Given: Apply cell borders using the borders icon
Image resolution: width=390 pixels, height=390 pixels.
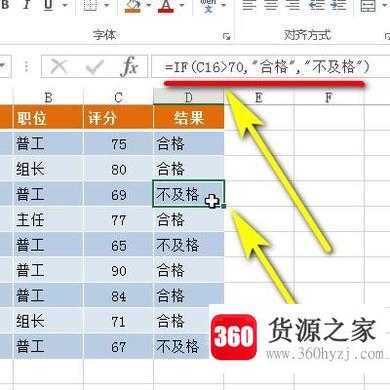Looking at the screenshot, I should point(90,6).
